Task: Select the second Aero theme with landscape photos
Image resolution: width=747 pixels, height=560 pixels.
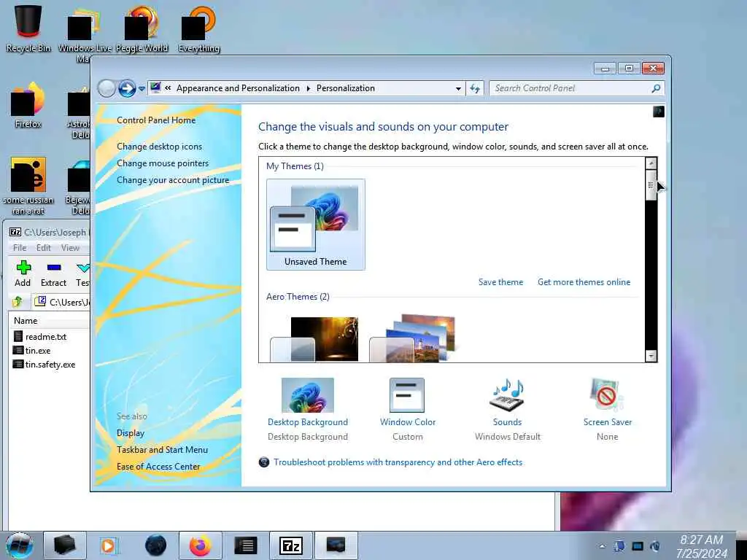Action: tap(413, 338)
